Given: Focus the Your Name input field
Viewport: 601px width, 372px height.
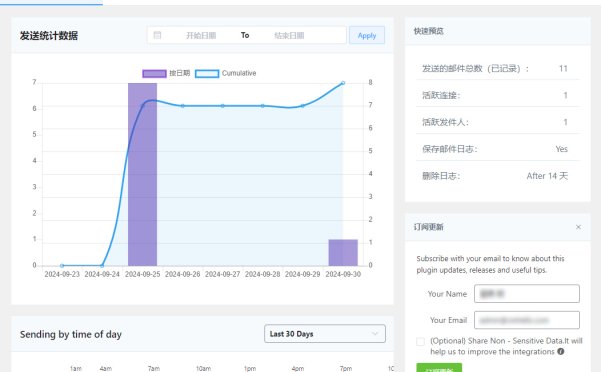Looking at the screenshot, I should [x=527, y=293].
